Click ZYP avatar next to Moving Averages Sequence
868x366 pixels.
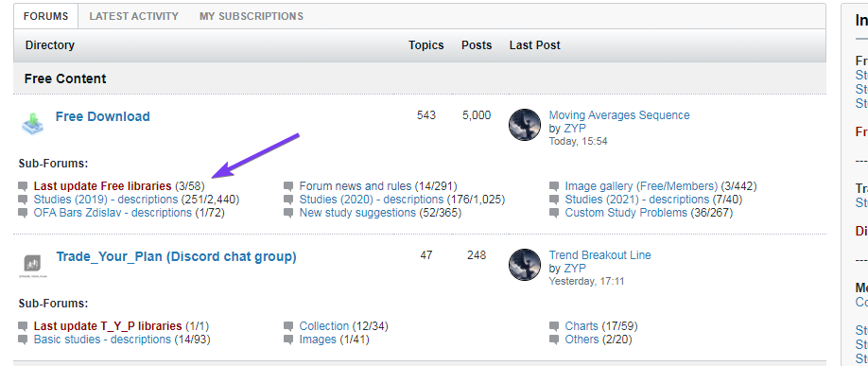tap(525, 125)
